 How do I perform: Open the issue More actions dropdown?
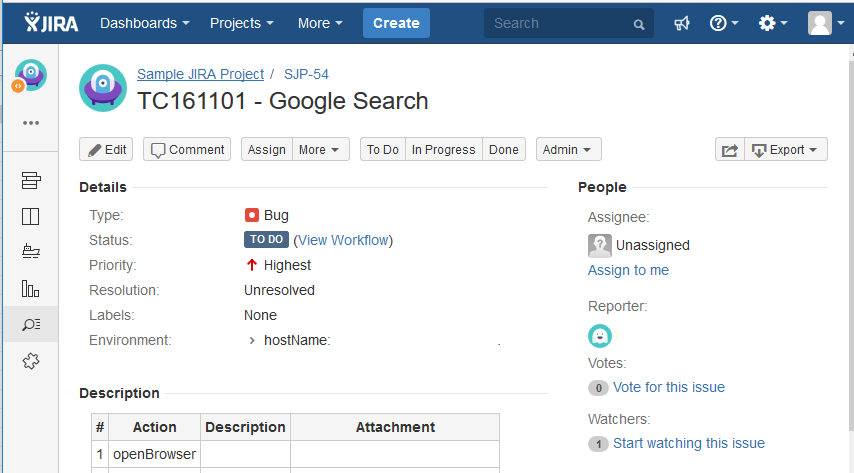pos(320,149)
